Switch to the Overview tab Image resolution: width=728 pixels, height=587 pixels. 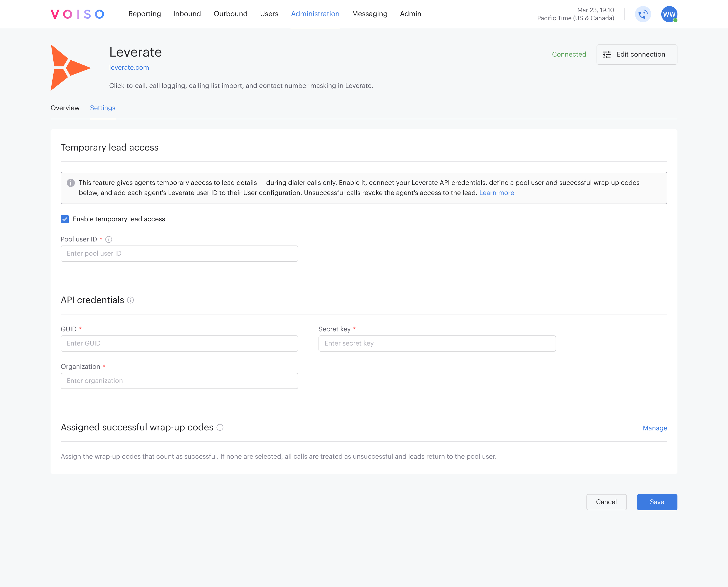(x=65, y=108)
